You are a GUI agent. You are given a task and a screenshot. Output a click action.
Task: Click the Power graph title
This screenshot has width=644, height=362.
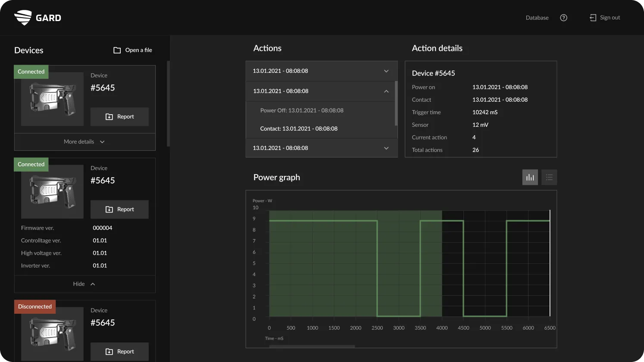coord(277,178)
